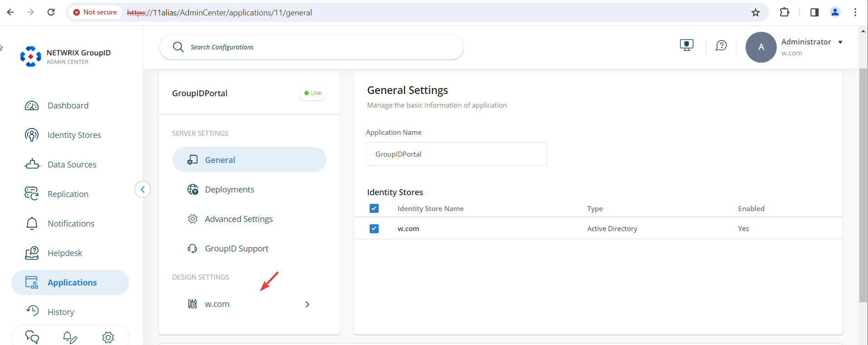Open Advanced Settings section

(249, 219)
